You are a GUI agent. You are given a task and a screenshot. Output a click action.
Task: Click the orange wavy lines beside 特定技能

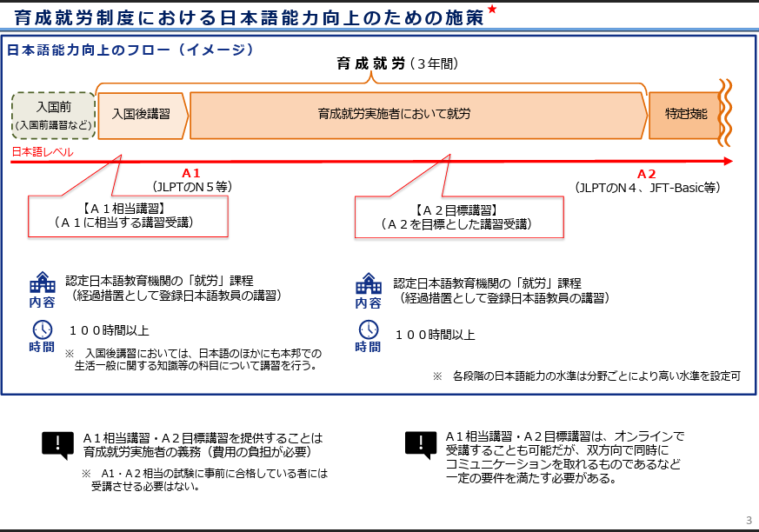coord(727,113)
